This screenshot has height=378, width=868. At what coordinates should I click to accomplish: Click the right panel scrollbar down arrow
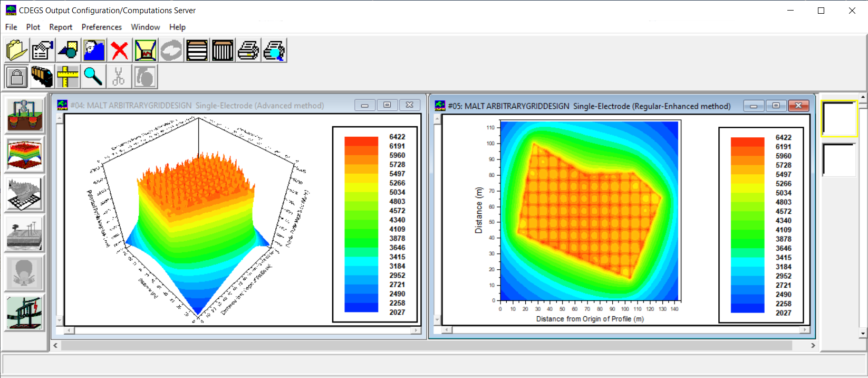pos(863,333)
